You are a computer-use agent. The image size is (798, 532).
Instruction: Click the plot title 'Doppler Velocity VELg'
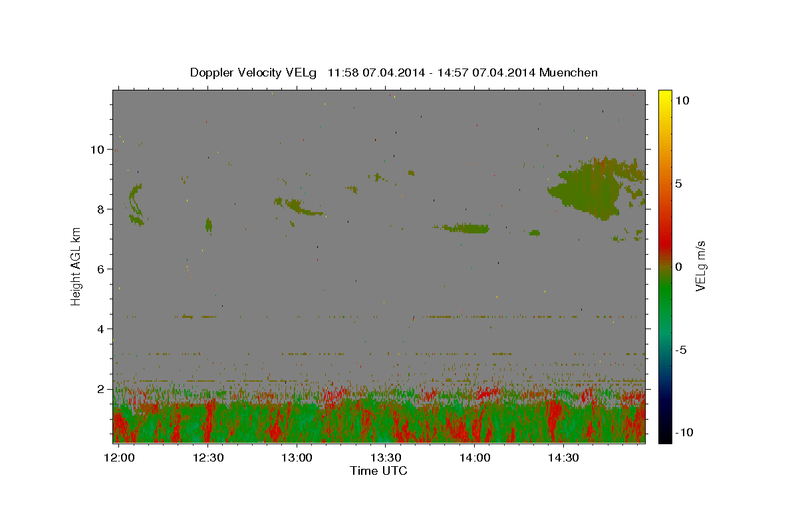point(254,72)
